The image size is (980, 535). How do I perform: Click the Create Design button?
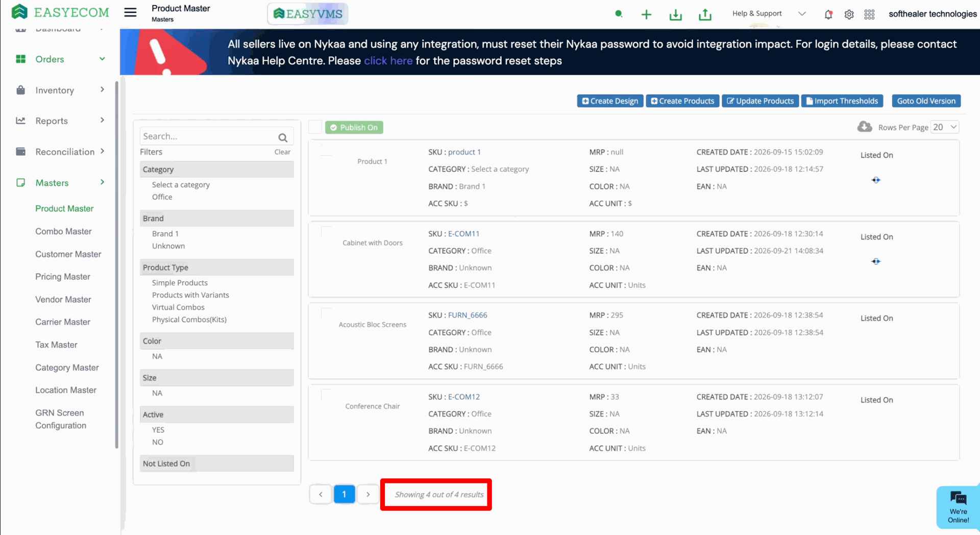[610, 101]
